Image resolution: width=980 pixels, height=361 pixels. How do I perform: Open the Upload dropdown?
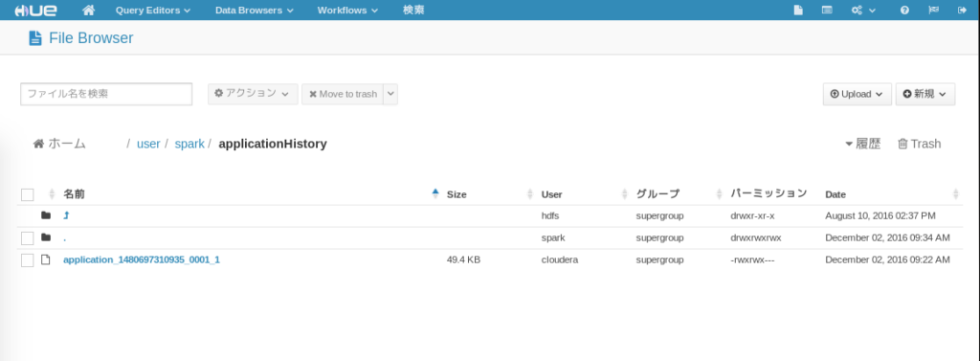(857, 94)
